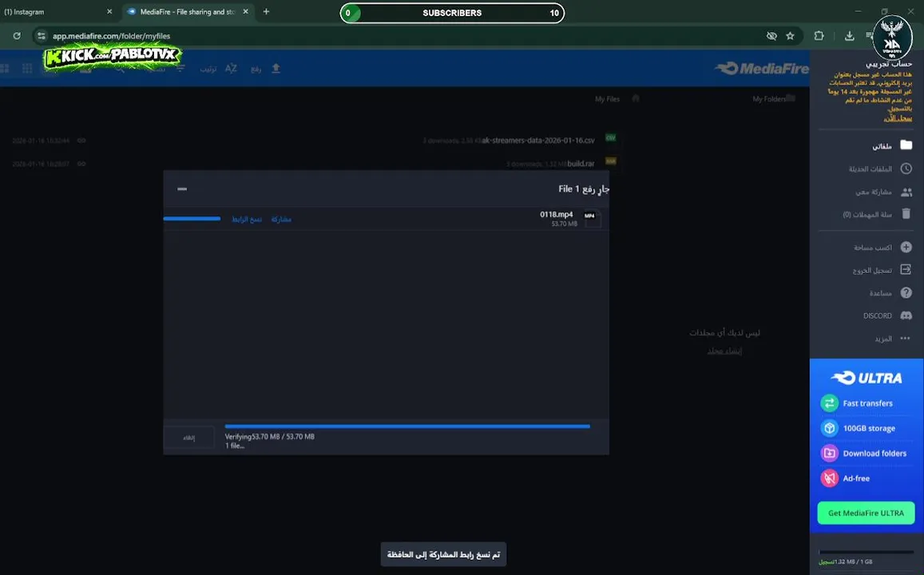Image resolution: width=924 pixels, height=575 pixels.
Task: Open a new browser tab with plus button
Action: click(267, 12)
